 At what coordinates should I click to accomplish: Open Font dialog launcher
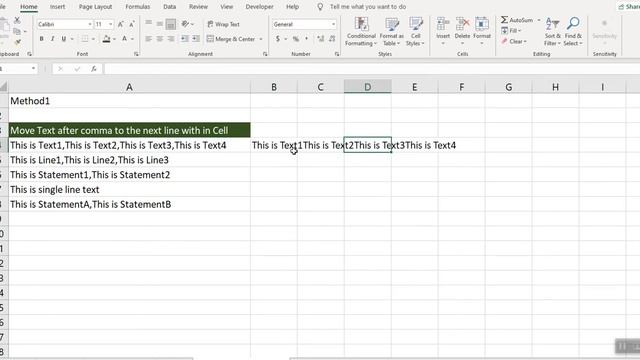(x=136, y=54)
